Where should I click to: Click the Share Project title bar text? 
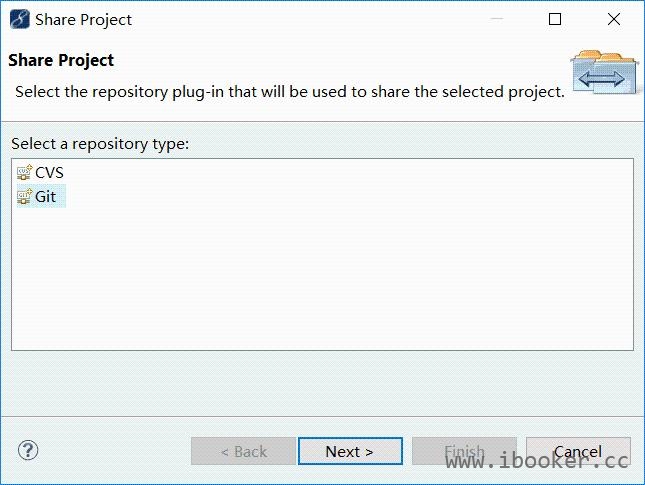(x=84, y=20)
